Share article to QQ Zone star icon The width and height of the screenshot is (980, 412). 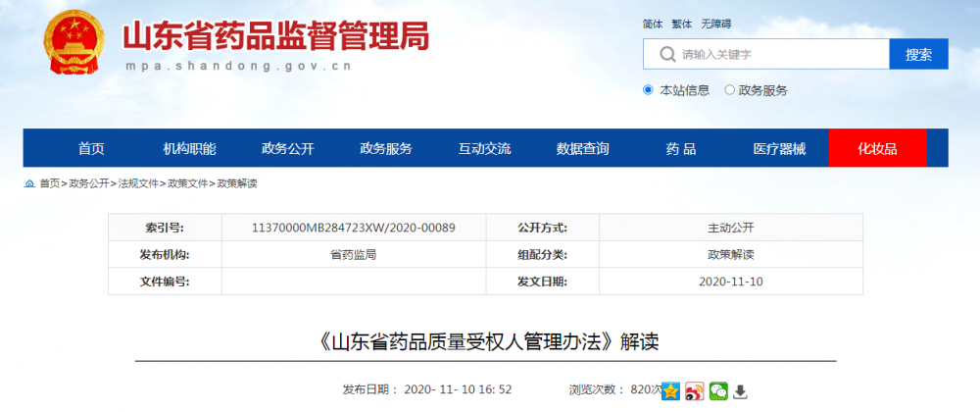(671, 390)
